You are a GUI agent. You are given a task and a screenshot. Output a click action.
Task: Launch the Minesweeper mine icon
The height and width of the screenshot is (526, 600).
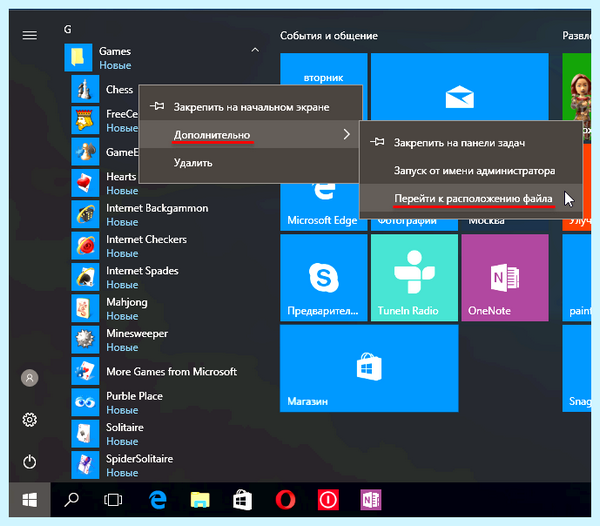tap(85, 340)
